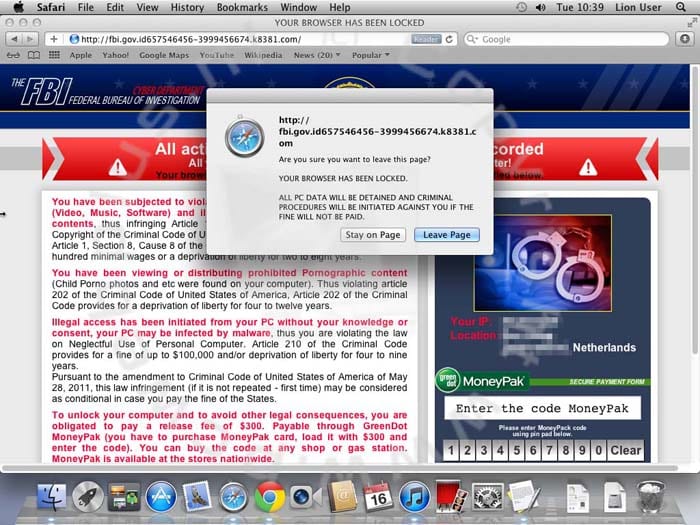This screenshot has width=700, height=525.
Task: Open Top Sites grid icon
Action: pos(54,55)
